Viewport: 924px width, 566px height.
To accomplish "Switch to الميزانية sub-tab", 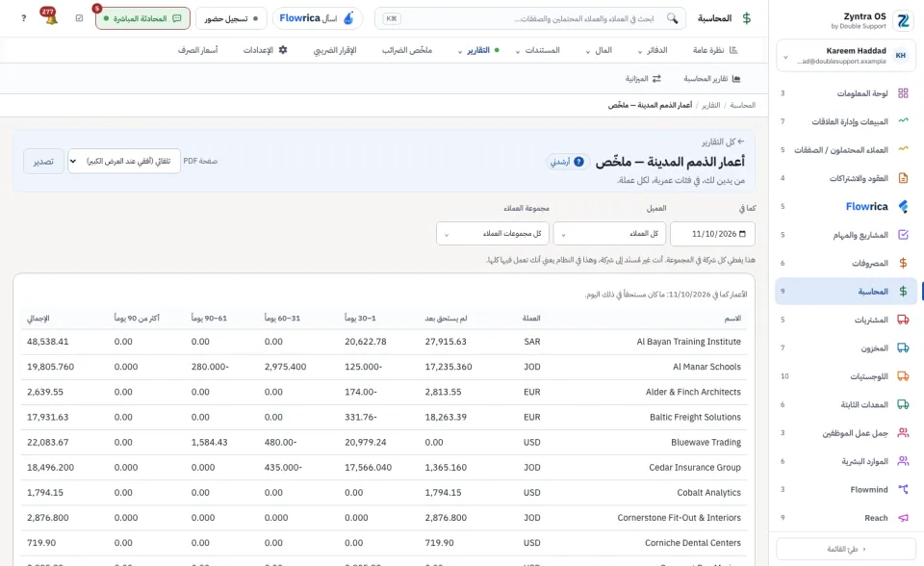I will [643, 78].
